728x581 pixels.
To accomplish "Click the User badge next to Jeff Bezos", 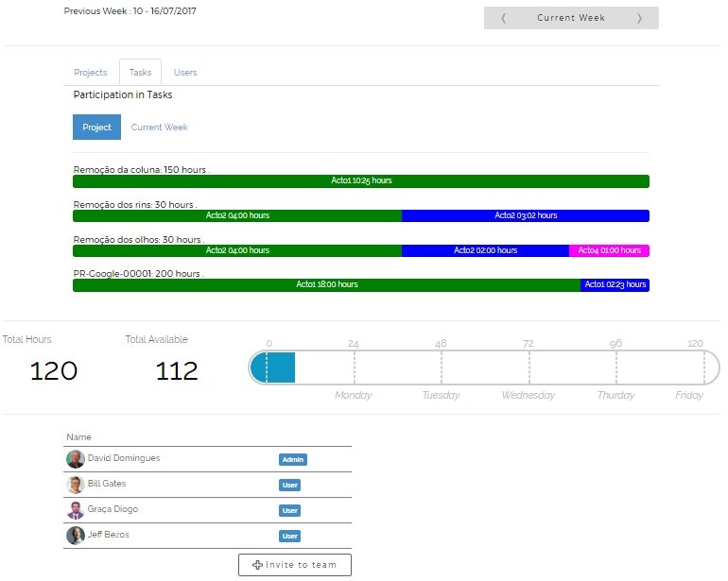I will click(289, 536).
